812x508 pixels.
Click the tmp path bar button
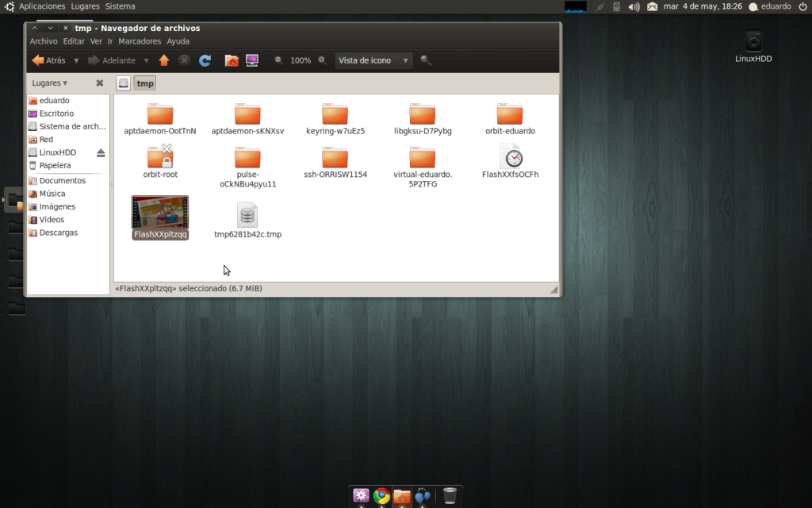point(145,83)
